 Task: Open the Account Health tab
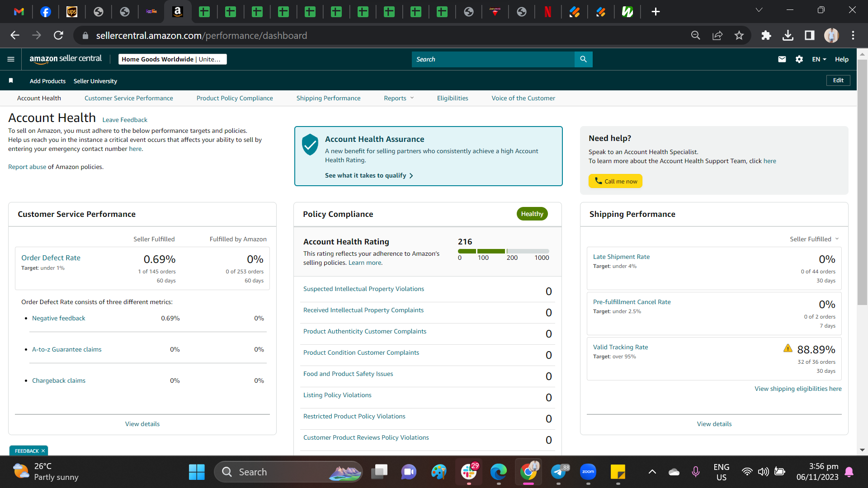[x=39, y=98]
